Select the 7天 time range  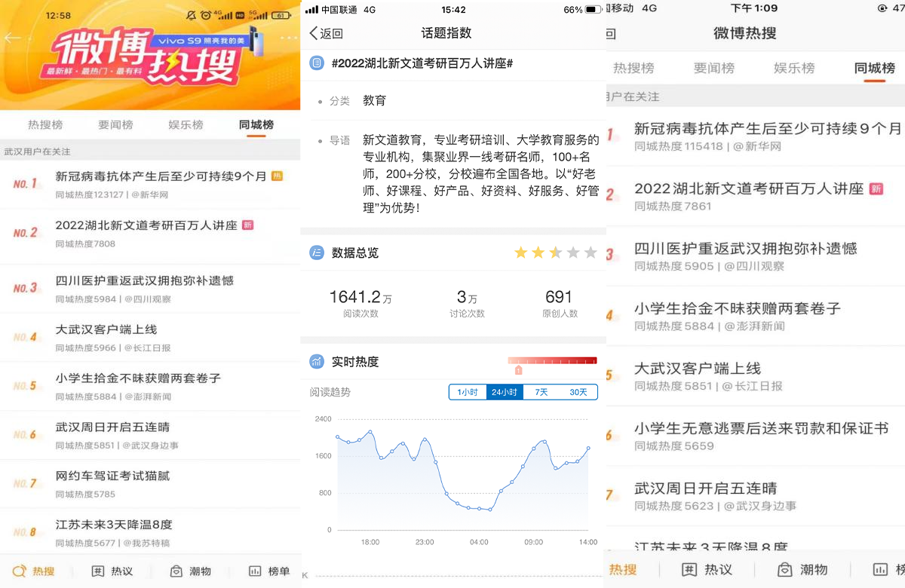coord(541,392)
